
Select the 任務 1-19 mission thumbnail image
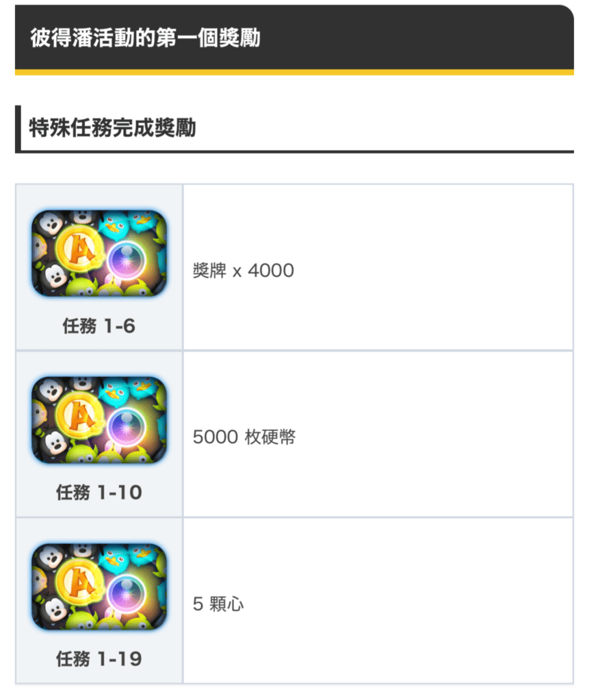[x=99, y=586]
